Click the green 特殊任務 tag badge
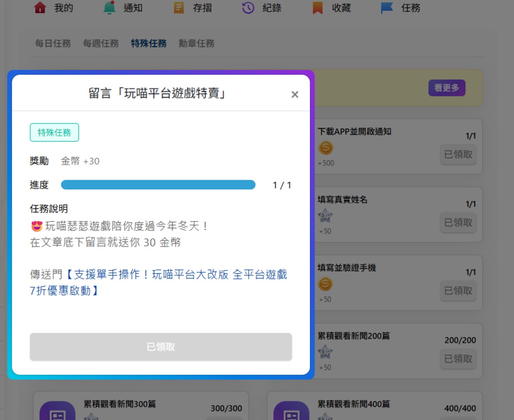 click(54, 133)
